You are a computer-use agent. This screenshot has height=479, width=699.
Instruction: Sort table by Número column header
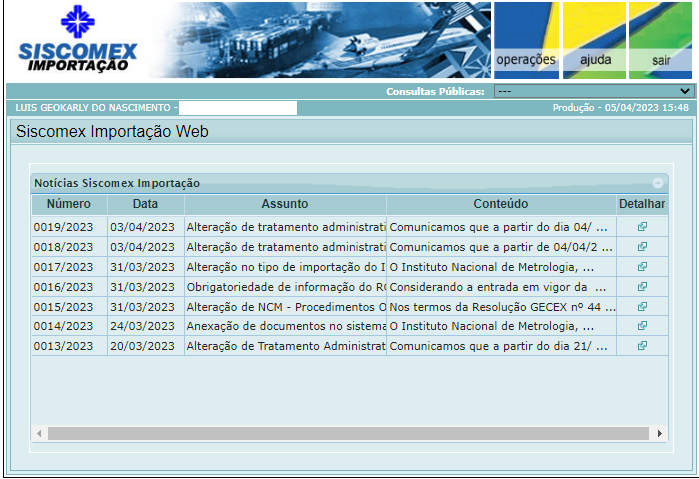click(x=68, y=204)
